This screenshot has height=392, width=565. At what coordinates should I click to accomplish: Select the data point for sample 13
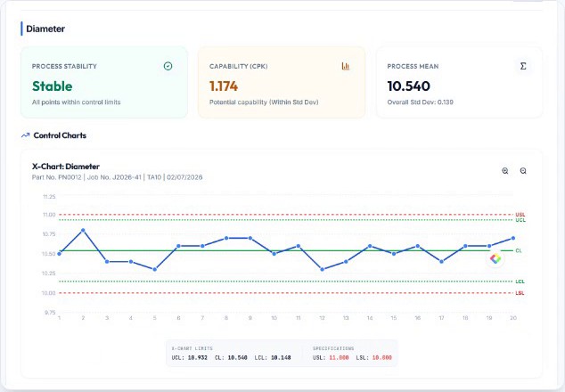[x=346, y=262]
